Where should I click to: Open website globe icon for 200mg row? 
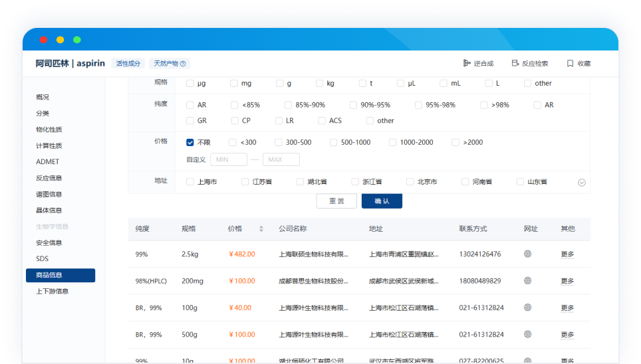point(528,281)
